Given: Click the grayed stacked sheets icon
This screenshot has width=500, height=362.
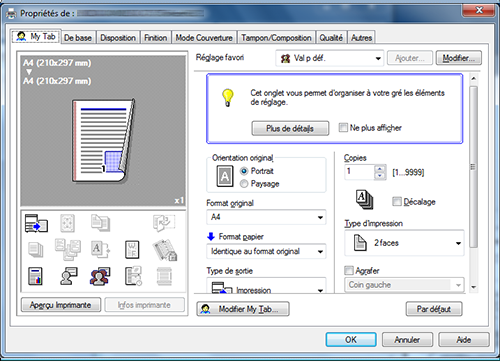Looking at the screenshot, I should click(x=36, y=250).
